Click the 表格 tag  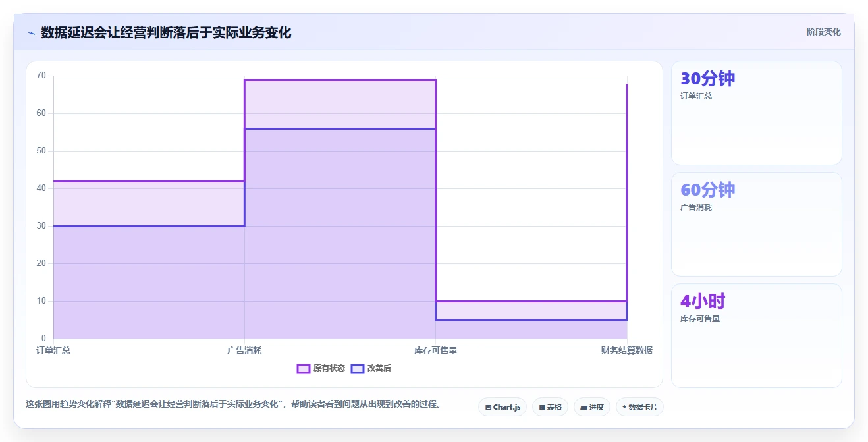pos(550,407)
